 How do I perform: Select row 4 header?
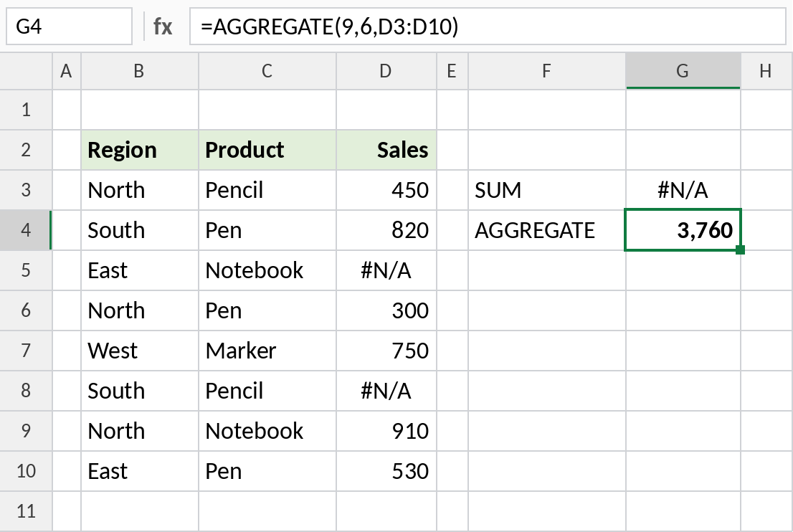pyautogui.click(x=26, y=230)
